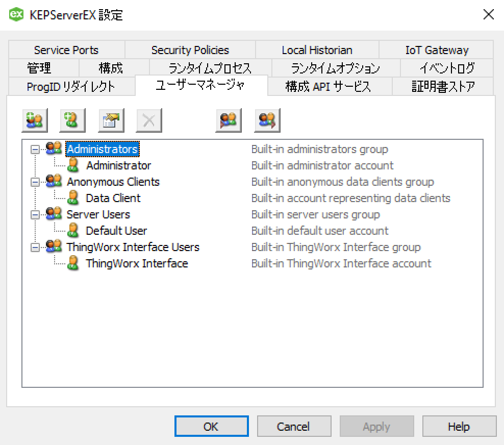Image resolution: width=504 pixels, height=445 pixels.
Task: Select the Anonymous Clients group label
Action: (113, 182)
